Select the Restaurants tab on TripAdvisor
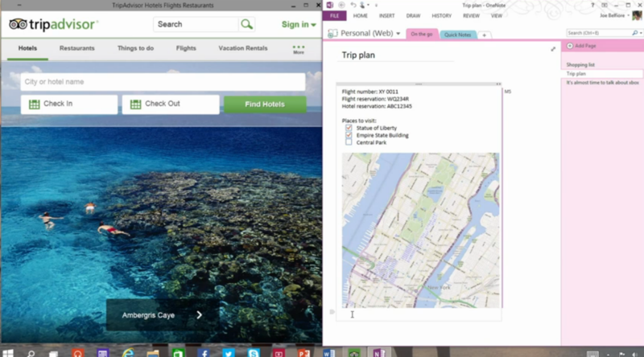 [x=76, y=48]
